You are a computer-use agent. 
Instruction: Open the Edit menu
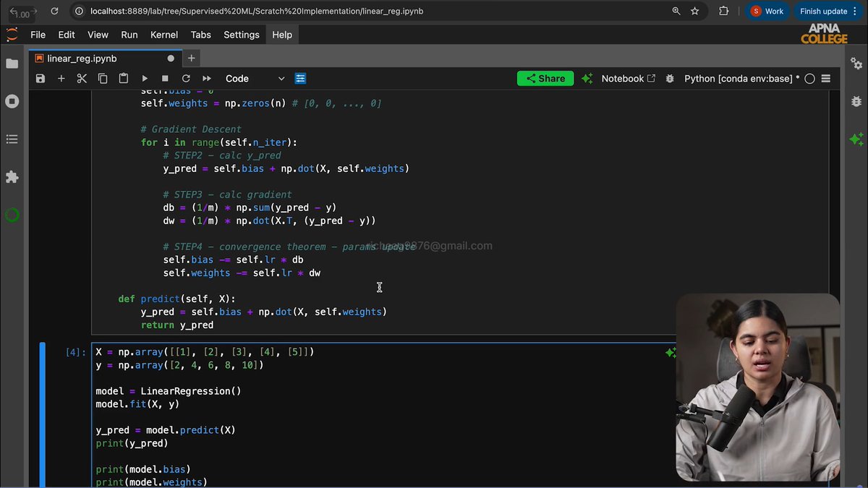point(67,35)
